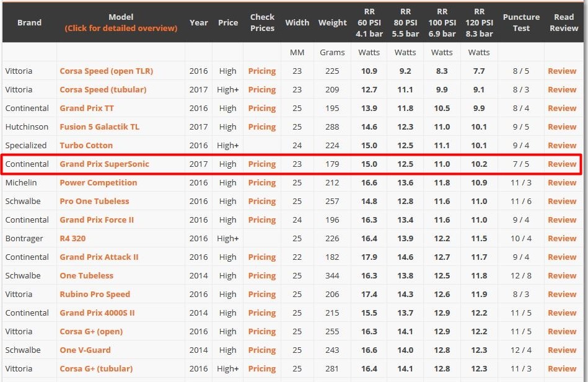
Task: Open the Corsa Speed (open TLR) model link
Action: point(106,71)
